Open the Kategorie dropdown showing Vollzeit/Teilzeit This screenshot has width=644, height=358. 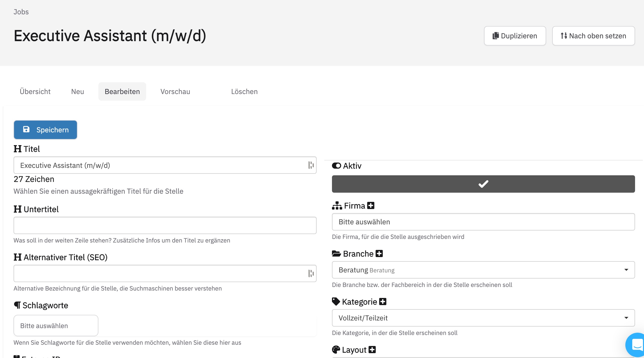pos(483,318)
